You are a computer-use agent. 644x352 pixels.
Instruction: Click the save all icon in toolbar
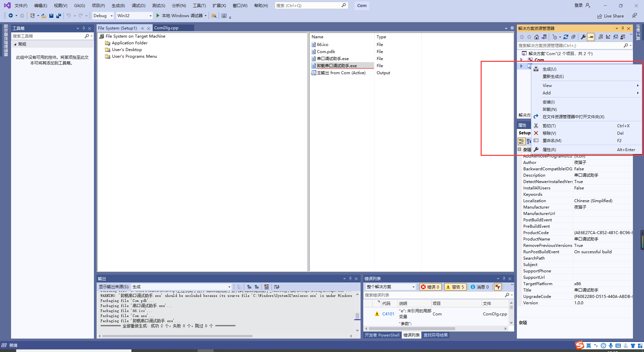click(x=59, y=16)
